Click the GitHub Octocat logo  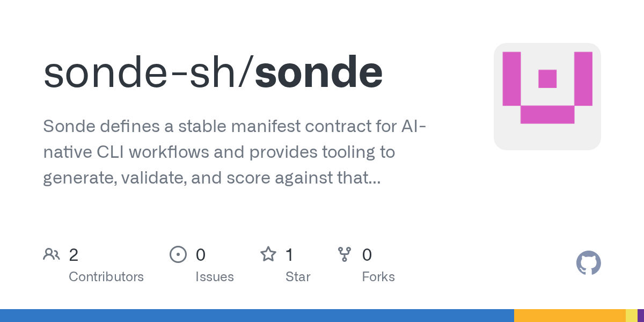click(588, 263)
